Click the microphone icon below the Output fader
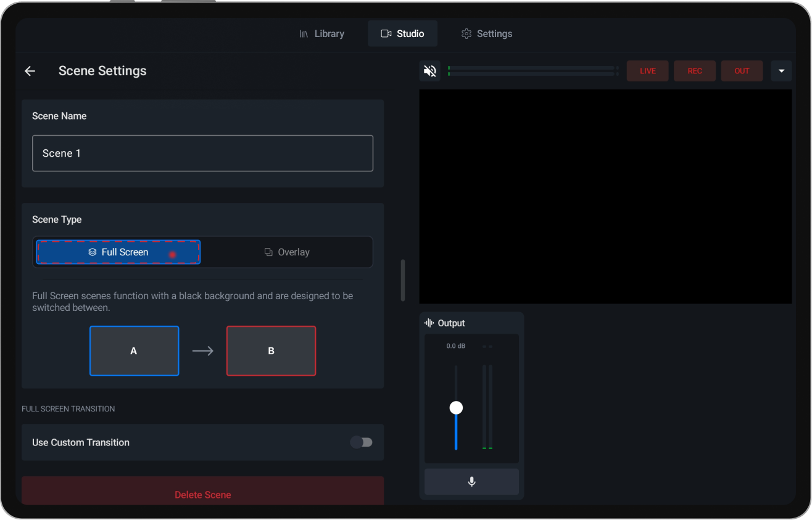812x520 pixels. (471, 482)
